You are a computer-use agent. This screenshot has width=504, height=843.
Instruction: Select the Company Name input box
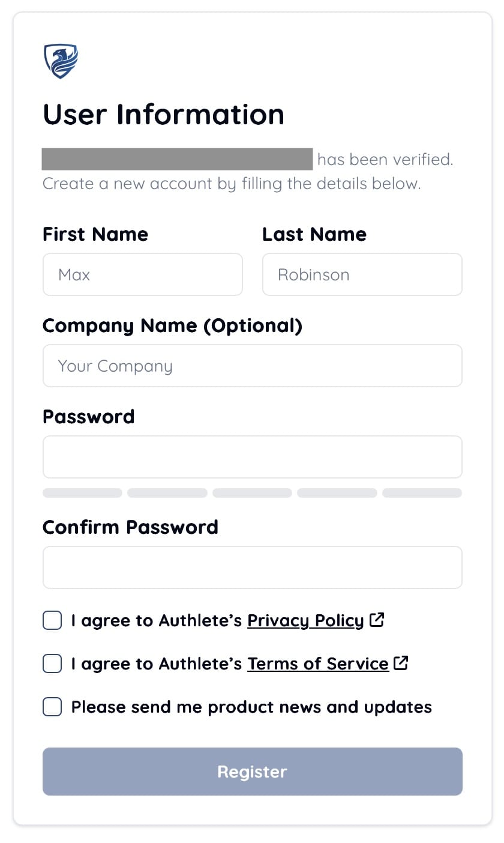[252, 366]
